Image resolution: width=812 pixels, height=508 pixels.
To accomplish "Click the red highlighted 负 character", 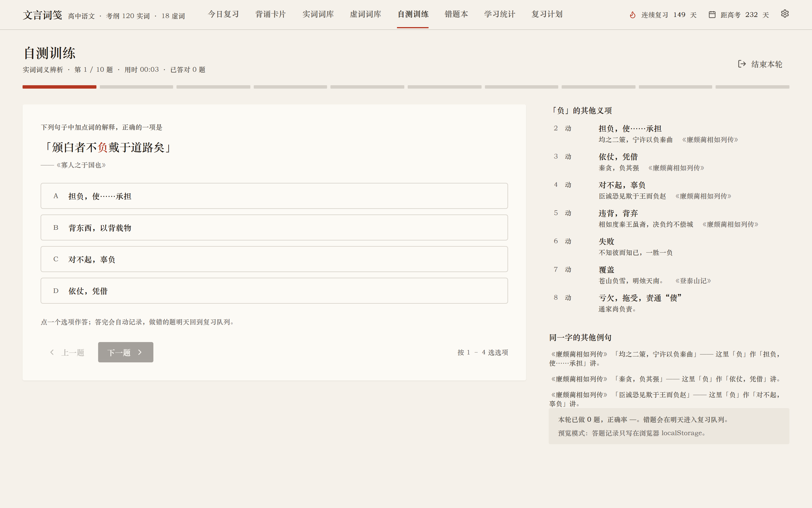I will 102,147.
